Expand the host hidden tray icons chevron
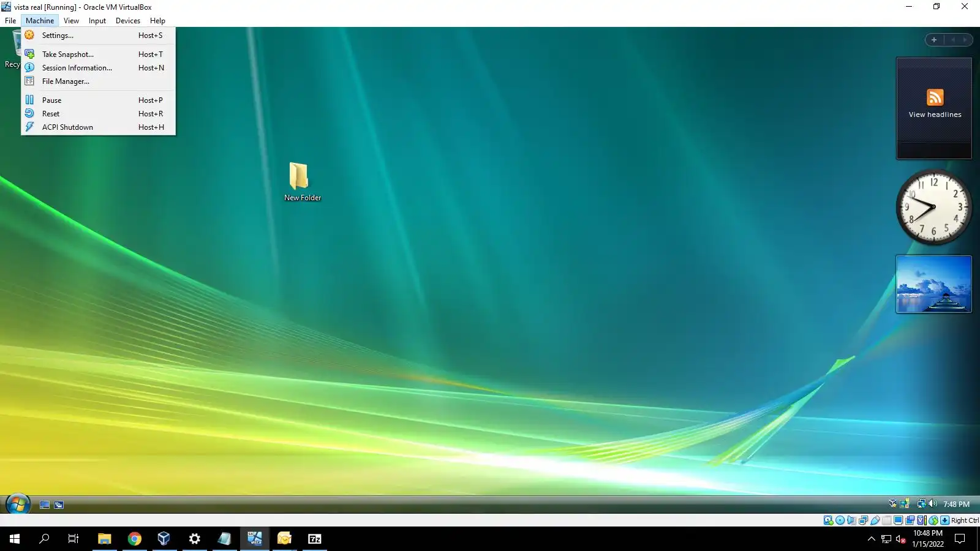 point(872,539)
